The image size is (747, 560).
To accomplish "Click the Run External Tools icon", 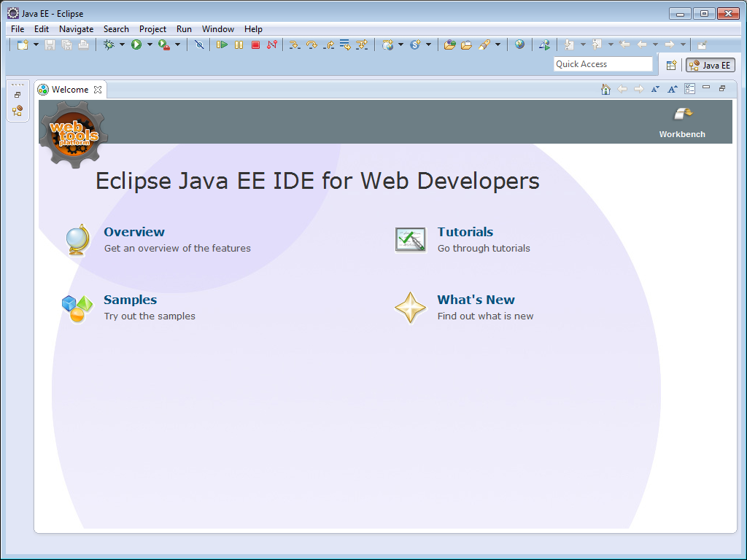I will (x=164, y=44).
